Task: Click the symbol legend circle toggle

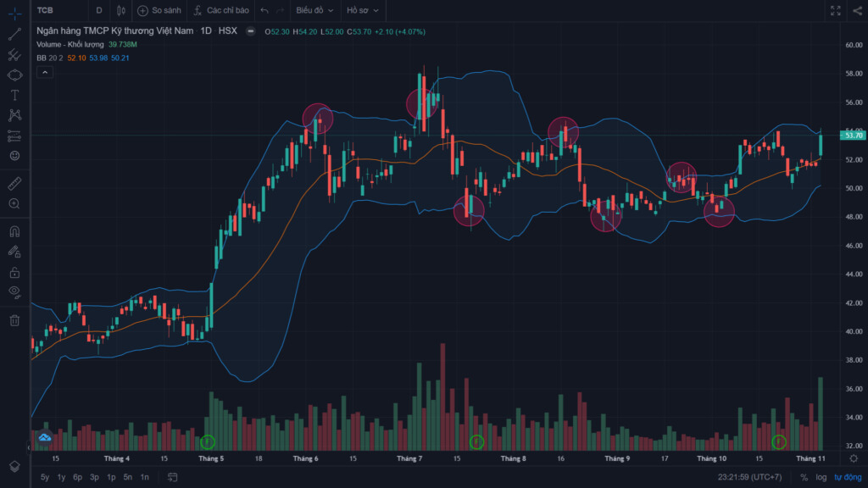Action: [x=251, y=31]
